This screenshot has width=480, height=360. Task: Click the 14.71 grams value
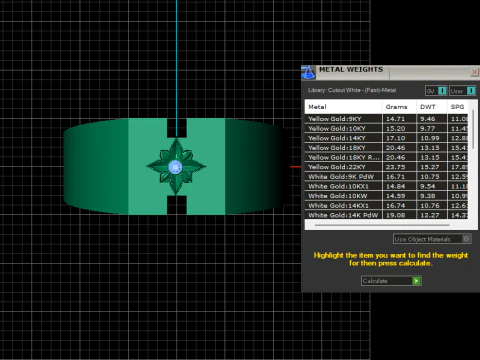point(395,119)
